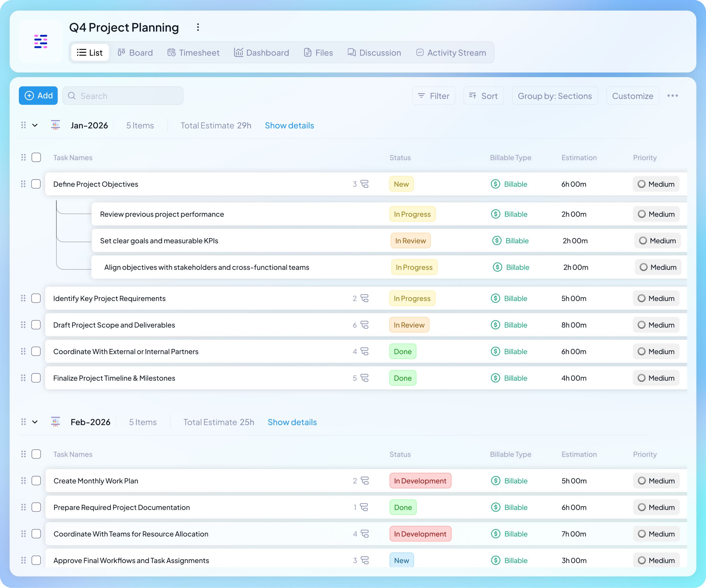Click billable dollar icon on Define Project Objectives

click(x=495, y=184)
